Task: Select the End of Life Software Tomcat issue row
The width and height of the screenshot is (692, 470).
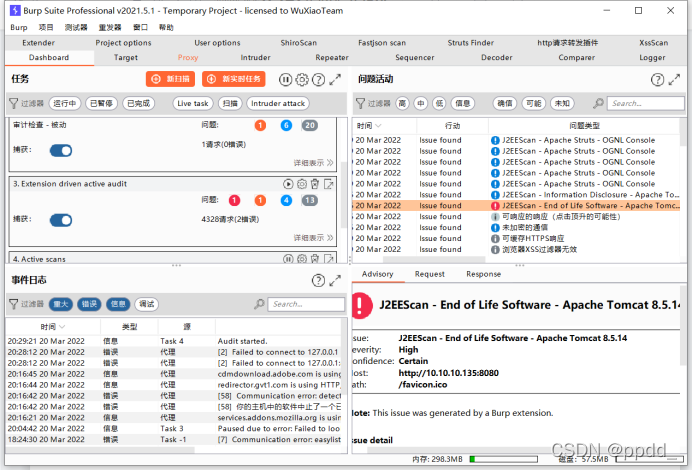Action: click(x=516, y=206)
